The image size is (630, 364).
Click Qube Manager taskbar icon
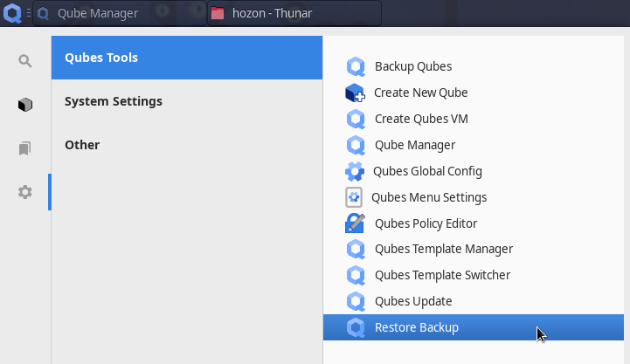(43, 14)
